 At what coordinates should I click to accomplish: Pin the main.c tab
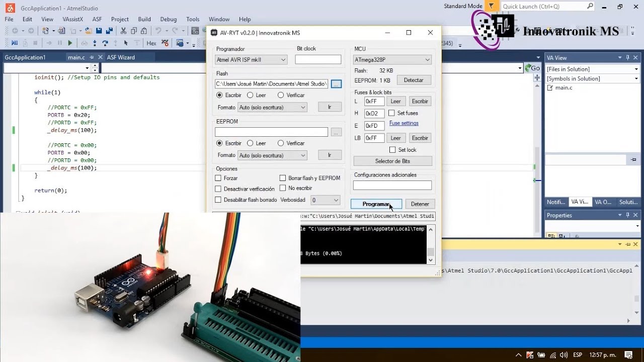tap(91, 57)
